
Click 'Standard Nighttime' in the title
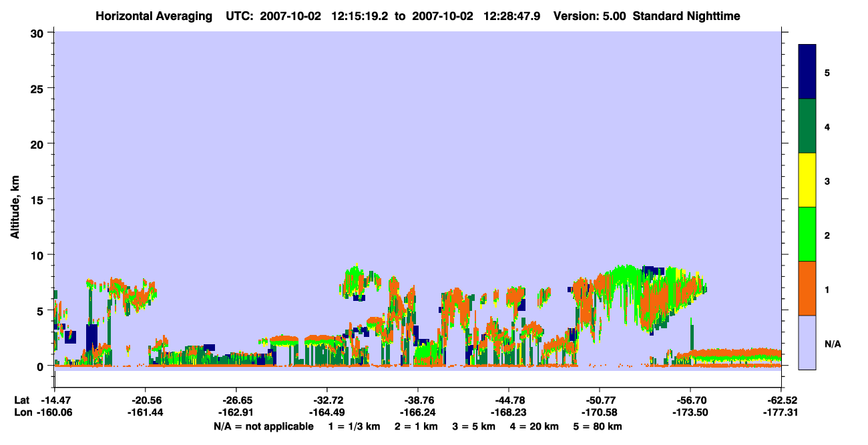coord(686,16)
